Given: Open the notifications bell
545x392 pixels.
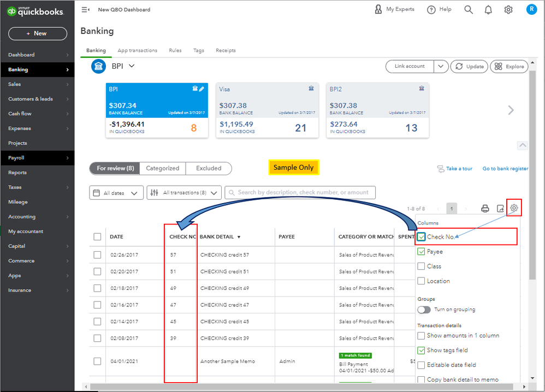Looking at the screenshot, I should pyautogui.click(x=488, y=10).
